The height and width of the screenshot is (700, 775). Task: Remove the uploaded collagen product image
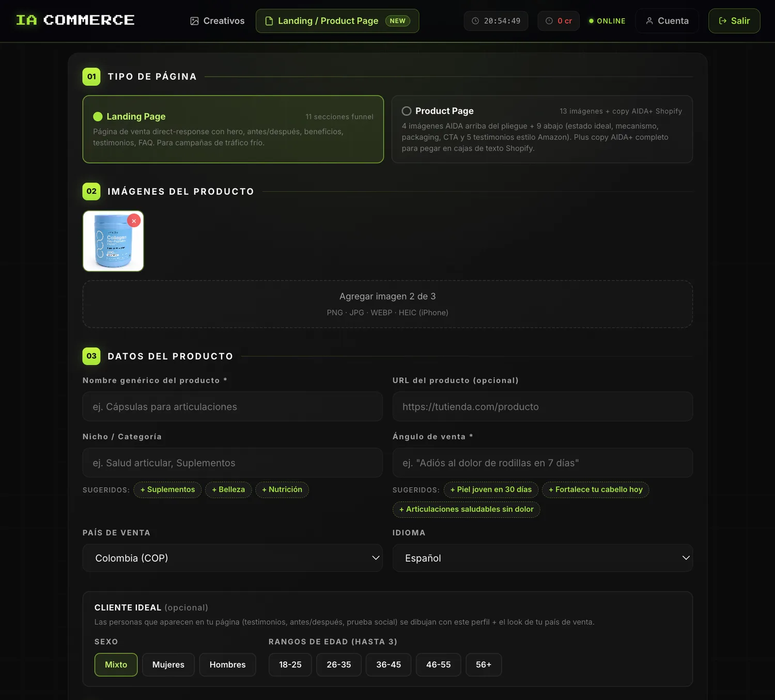(134, 221)
